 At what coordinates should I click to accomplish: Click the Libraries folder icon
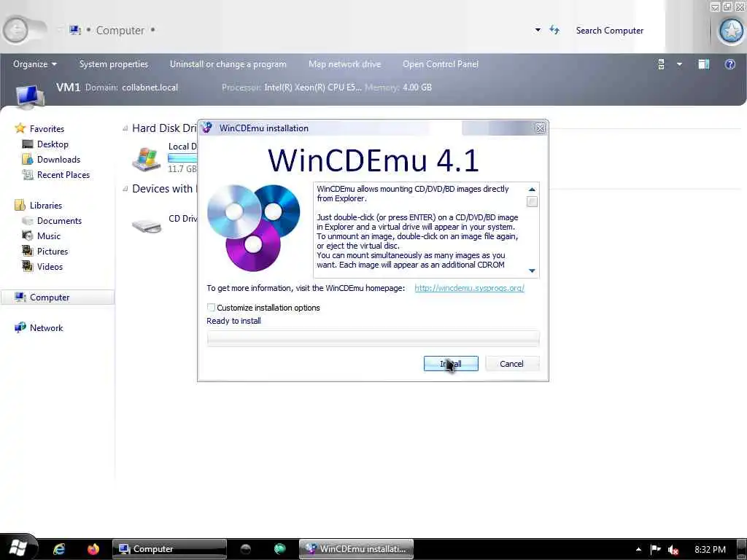click(20, 205)
